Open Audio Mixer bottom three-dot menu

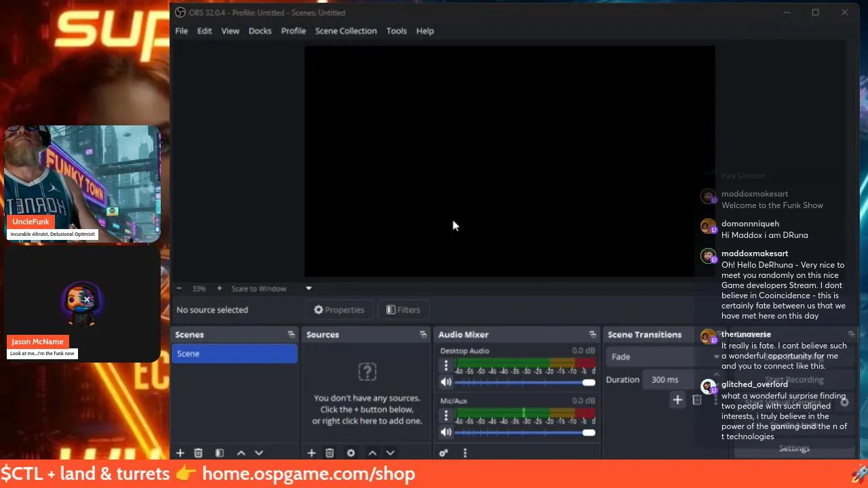pyautogui.click(x=465, y=453)
